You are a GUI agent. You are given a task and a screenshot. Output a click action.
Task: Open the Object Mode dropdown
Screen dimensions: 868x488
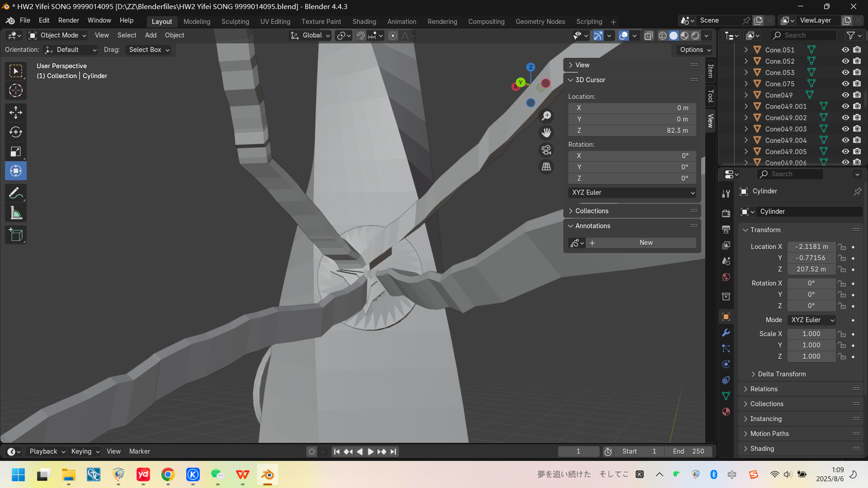coord(57,35)
